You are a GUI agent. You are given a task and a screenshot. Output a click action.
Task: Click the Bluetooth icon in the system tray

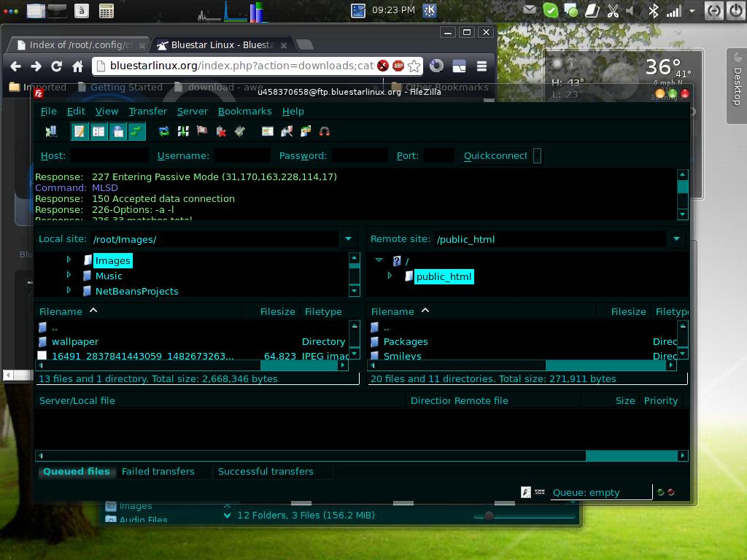click(x=654, y=10)
